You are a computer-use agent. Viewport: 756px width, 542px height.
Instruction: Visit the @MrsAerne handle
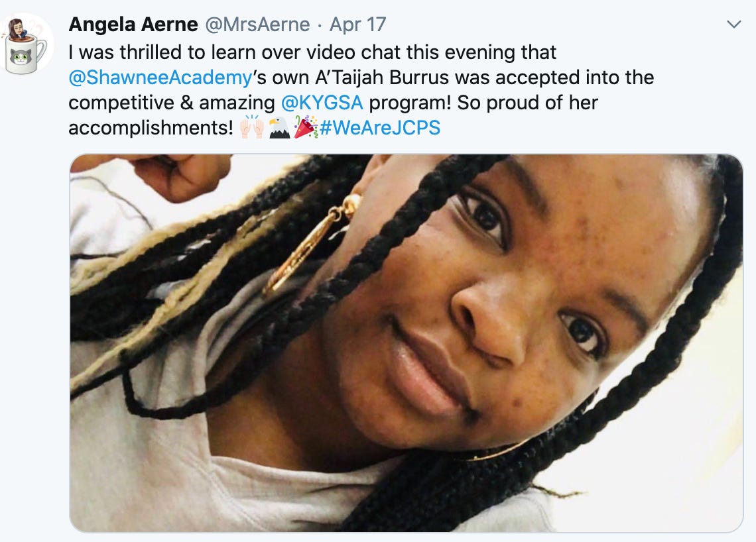(257, 25)
